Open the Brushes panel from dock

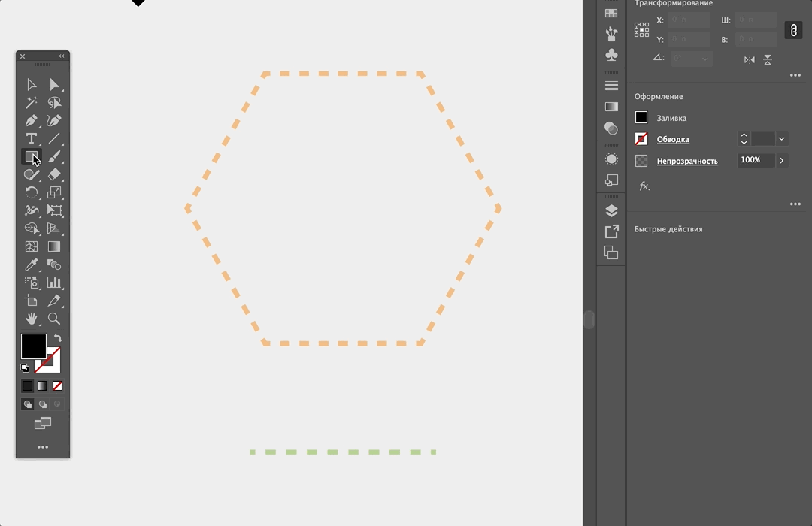611,34
